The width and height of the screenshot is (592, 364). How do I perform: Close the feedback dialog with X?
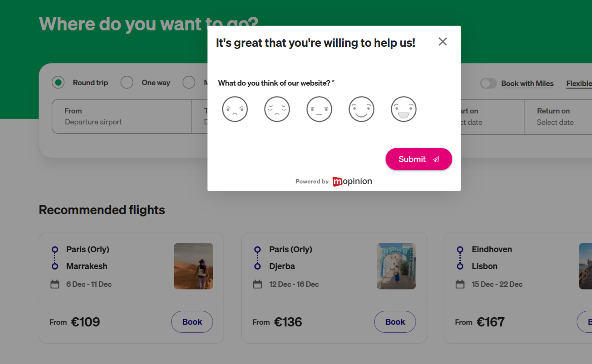pos(442,42)
